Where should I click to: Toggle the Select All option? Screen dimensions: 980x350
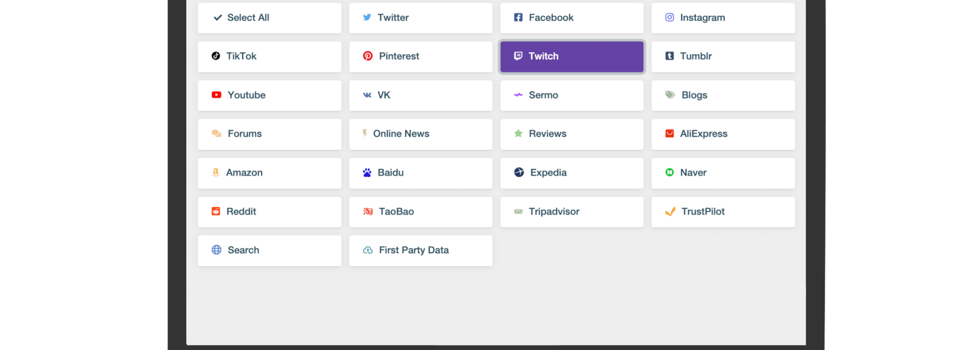[x=269, y=18]
